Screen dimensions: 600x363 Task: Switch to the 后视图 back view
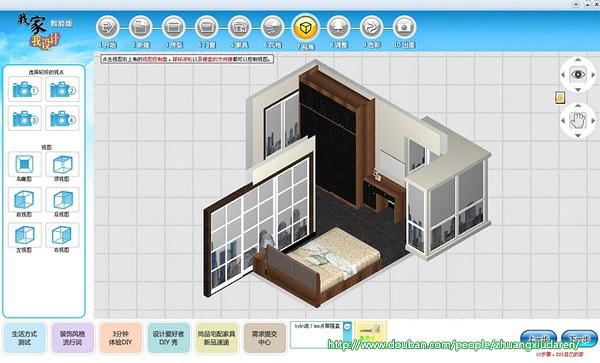coord(62,200)
